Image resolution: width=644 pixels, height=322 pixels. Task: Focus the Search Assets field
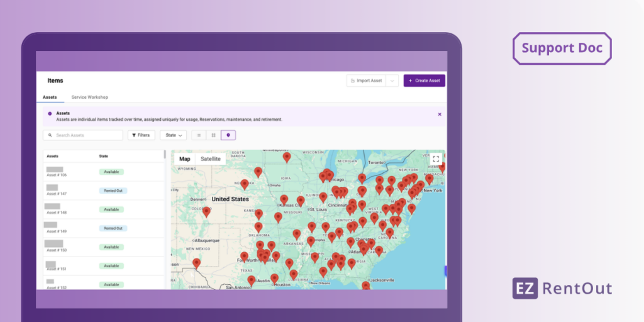(x=84, y=135)
